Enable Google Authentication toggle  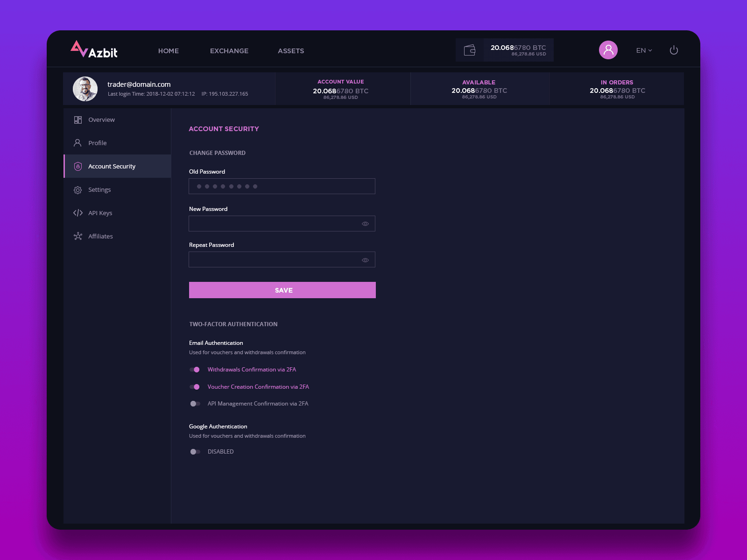point(195,452)
